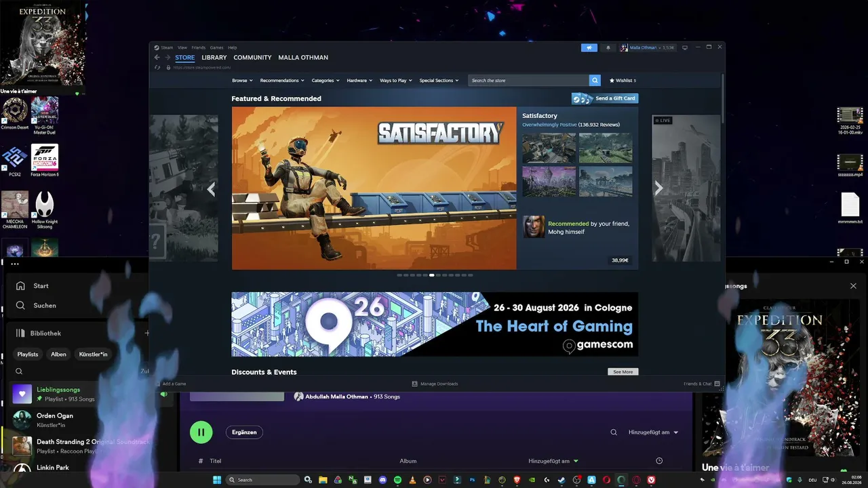Screen dimensions: 868x488
Task: Open the Hardware dropdown menu
Action: click(359, 81)
